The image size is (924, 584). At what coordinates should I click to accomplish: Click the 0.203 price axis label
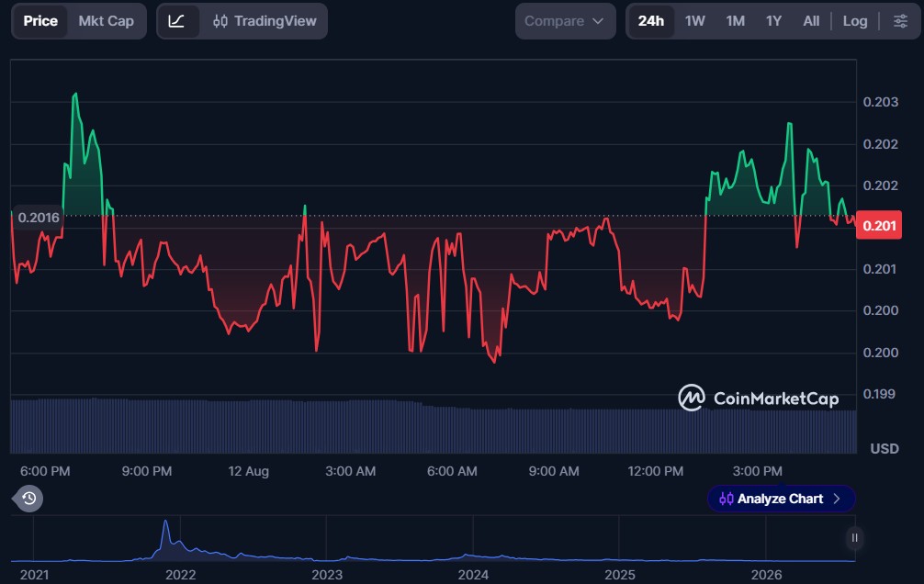click(881, 102)
